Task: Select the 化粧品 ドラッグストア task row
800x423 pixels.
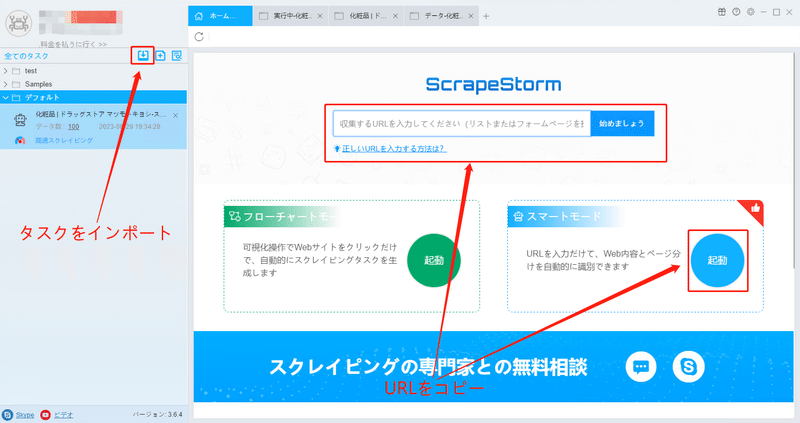Action: (93, 127)
